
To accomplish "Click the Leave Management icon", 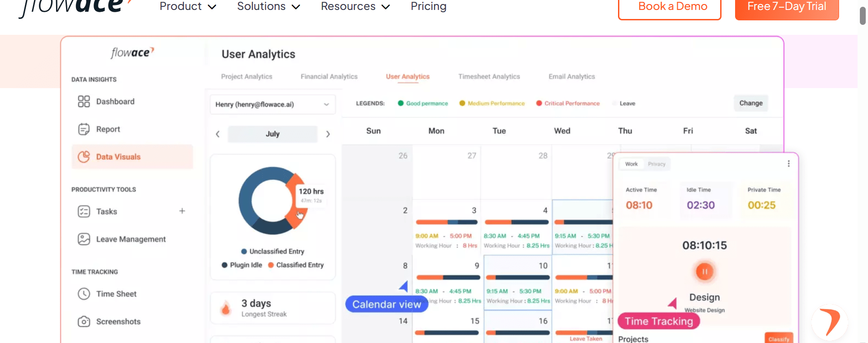I will coord(84,239).
